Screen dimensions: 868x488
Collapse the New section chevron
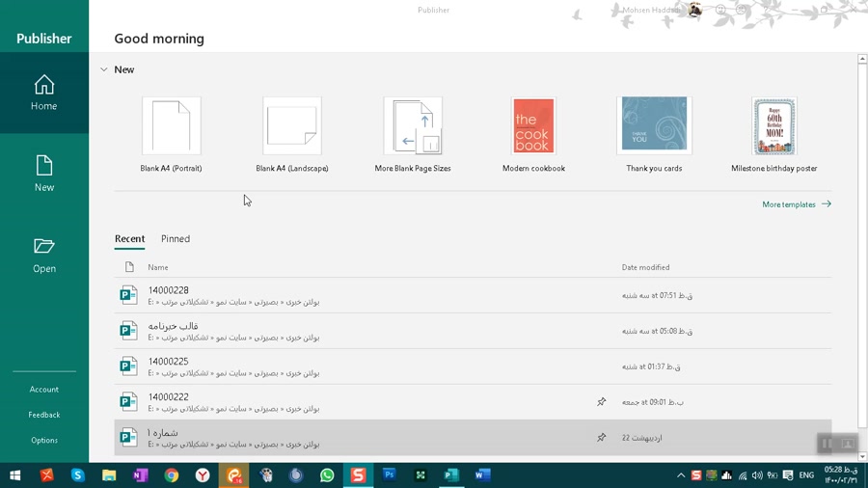(104, 69)
